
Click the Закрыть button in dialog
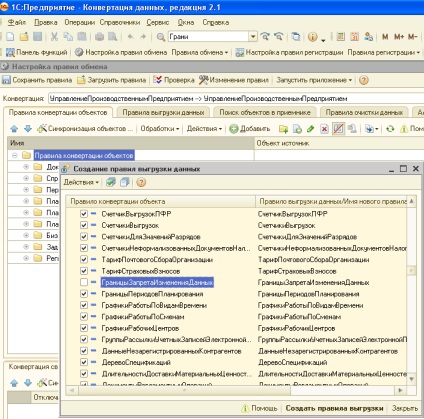pyautogui.click(x=405, y=408)
